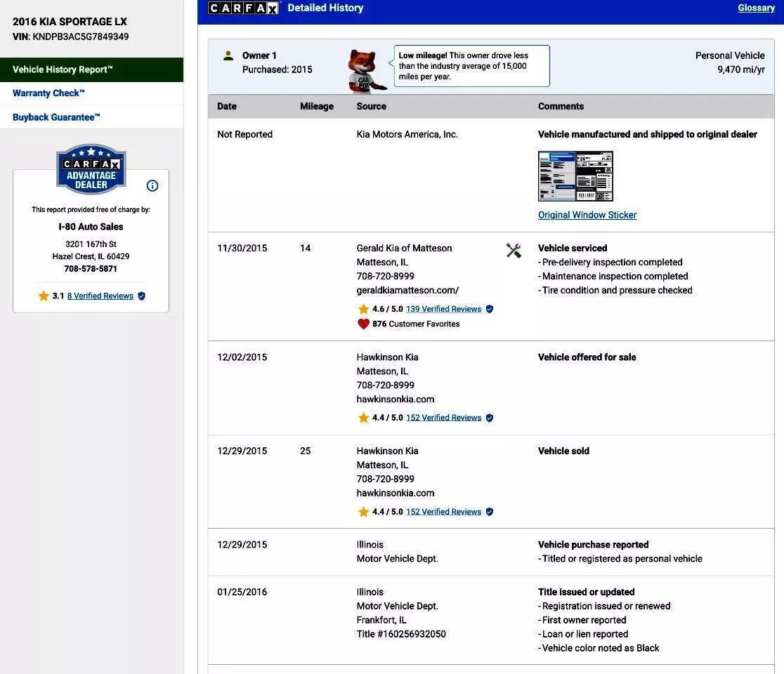Click the red heart Customer Favorites icon
This screenshot has height=674, width=784.
click(x=363, y=324)
